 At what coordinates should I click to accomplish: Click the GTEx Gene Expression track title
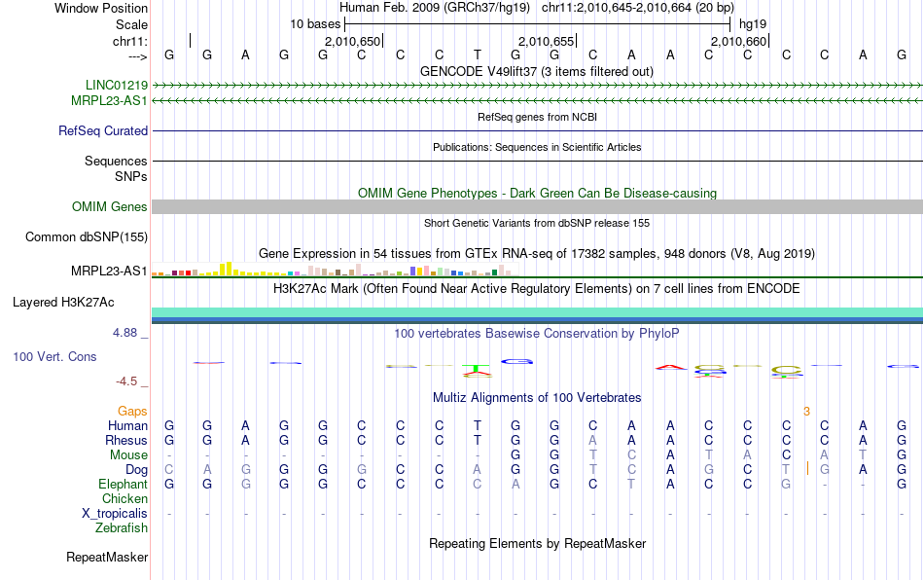coord(537,253)
